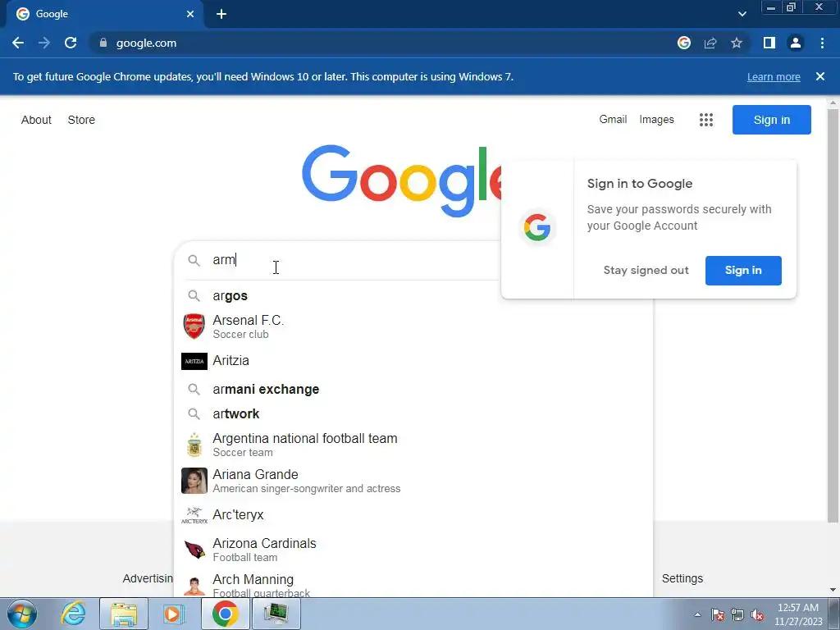840x630 pixels.
Task: Select the argos suggestion
Action: tap(413, 295)
